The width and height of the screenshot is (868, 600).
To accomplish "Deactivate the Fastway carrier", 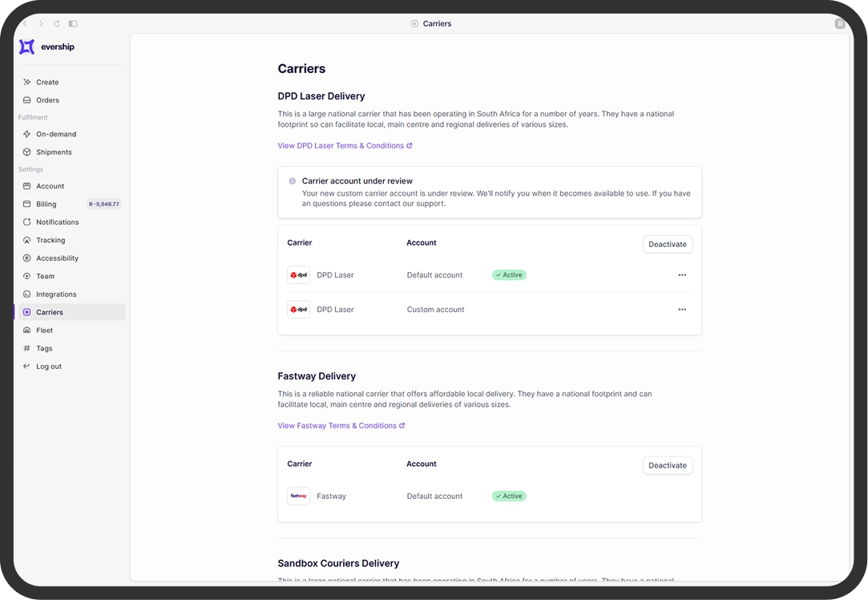I will (x=667, y=465).
